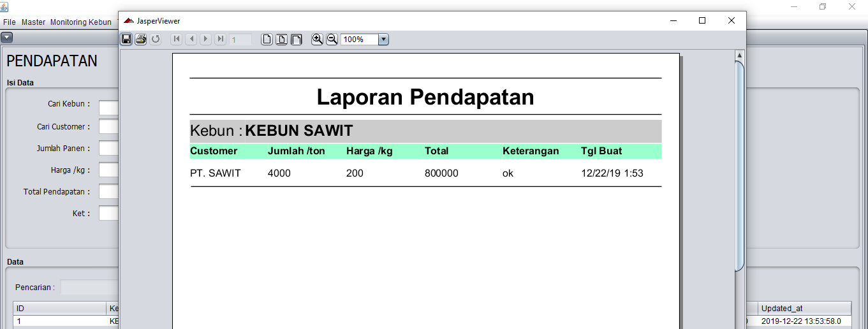Open the File menu in the main window
This screenshot has width=868, height=329.
(x=9, y=22)
